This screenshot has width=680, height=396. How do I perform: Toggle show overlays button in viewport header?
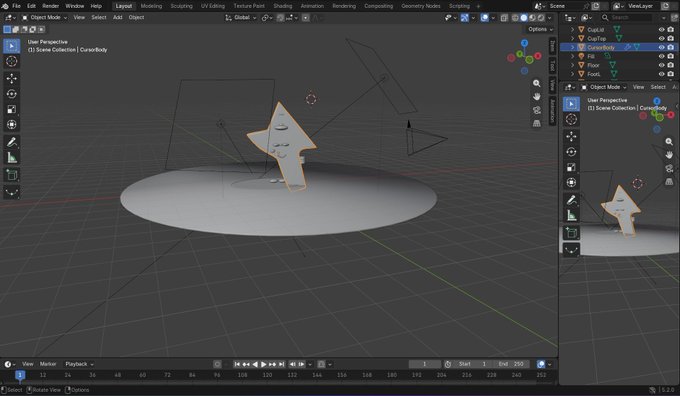click(484, 18)
